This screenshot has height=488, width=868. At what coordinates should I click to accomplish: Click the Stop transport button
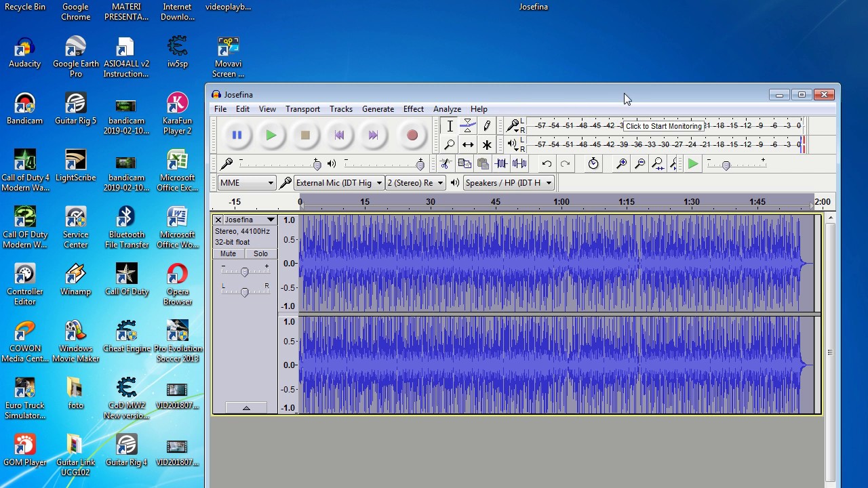(305, 136)
